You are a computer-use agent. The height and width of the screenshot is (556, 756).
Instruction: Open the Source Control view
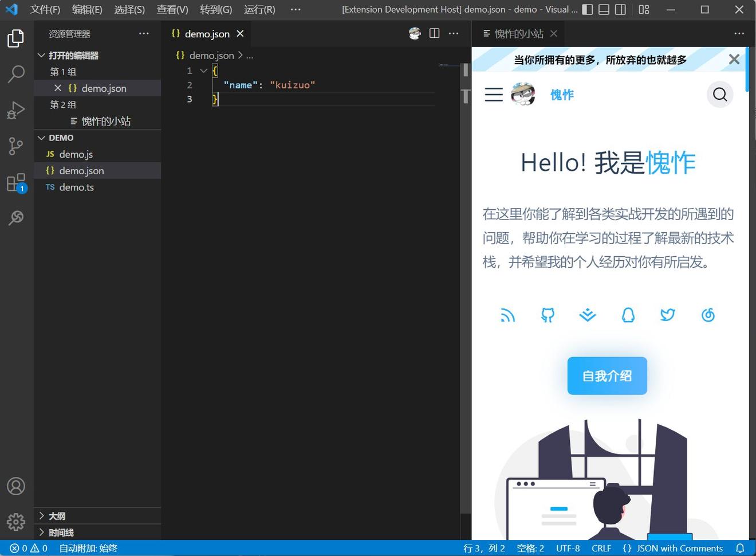pos(16,146)
